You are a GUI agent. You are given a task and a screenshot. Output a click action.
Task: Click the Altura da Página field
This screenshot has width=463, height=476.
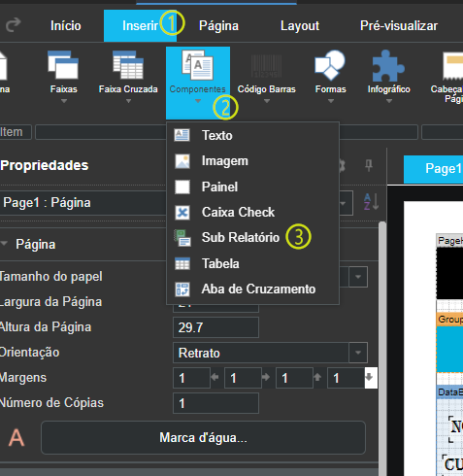(x=215, y=327)
